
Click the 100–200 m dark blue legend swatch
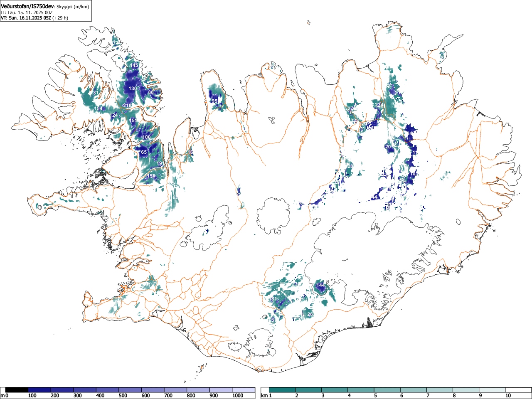coord(39,390)
